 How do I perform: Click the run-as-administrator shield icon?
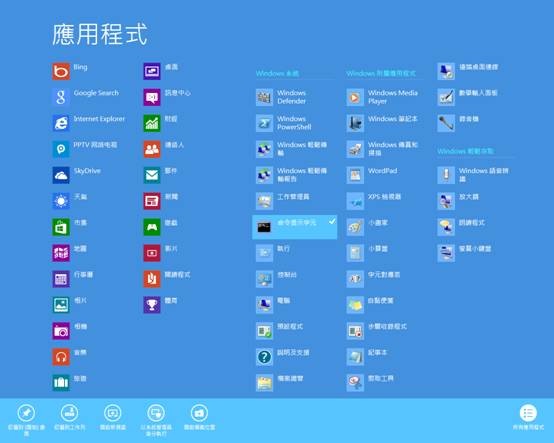pyautogui.click(x=156, y=413)
